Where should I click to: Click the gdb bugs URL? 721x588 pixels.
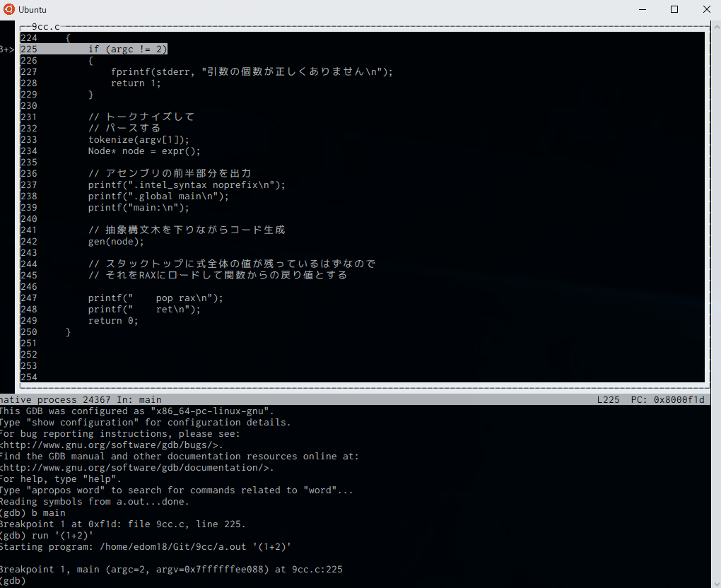point(111,445)
